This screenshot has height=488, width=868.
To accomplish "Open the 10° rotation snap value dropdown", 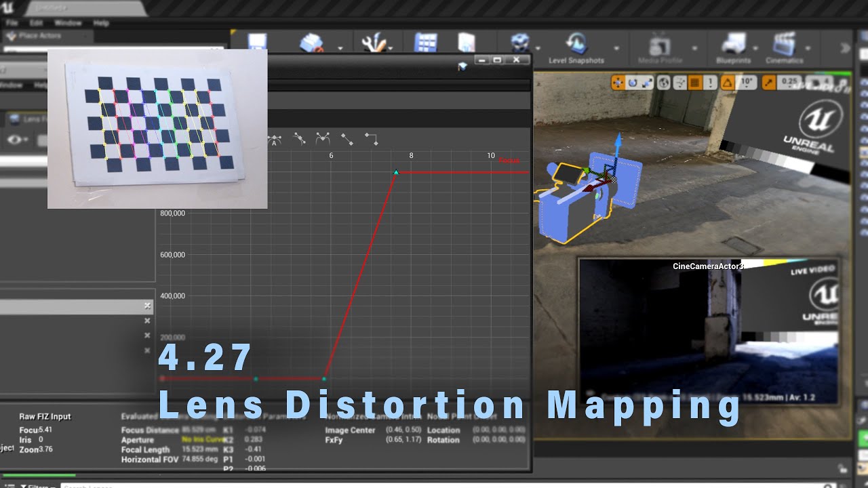I will (x=747, y=83).
